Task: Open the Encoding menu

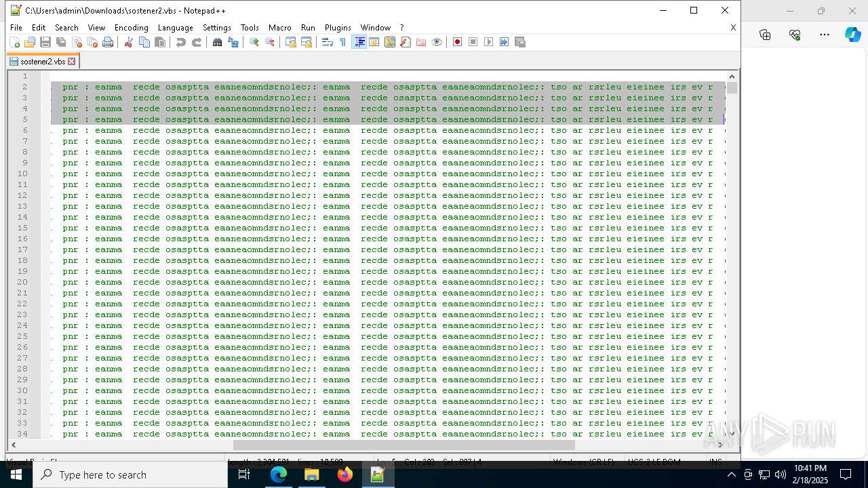Action: 131,28
